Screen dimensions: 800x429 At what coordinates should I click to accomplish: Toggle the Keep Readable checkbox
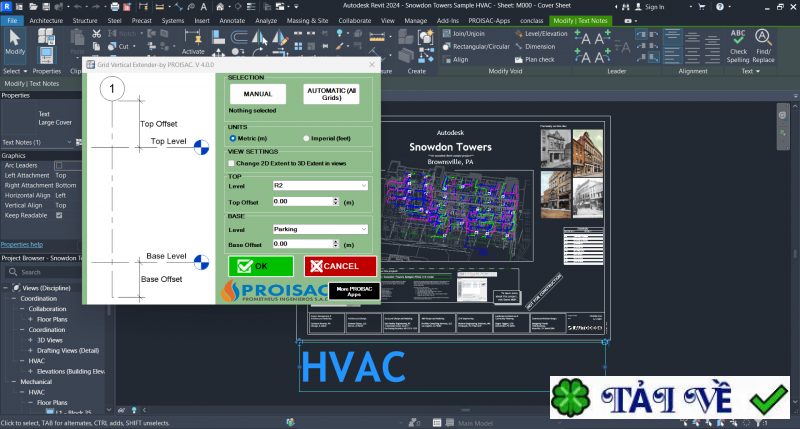59,215
